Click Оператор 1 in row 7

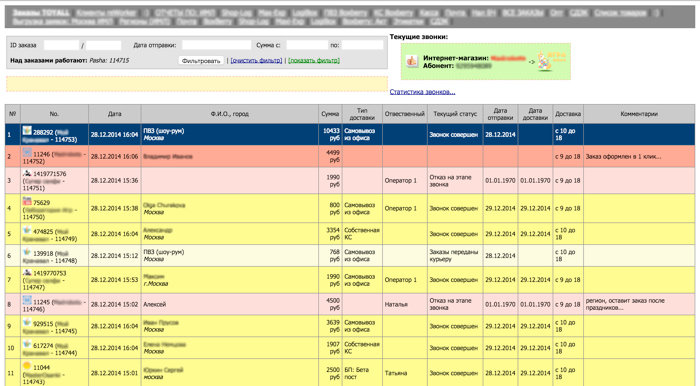400,280
